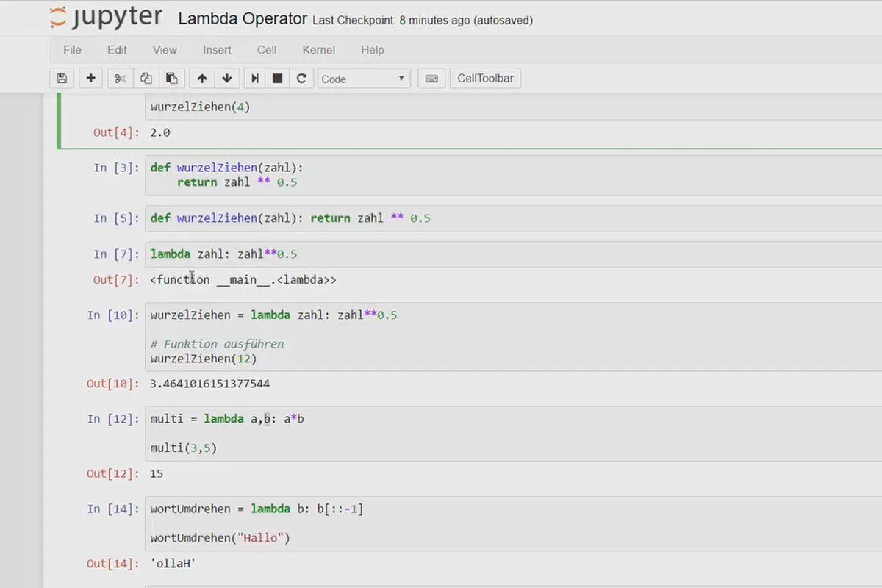Select the In [7] lambda zahl cell

(x=514, y=254)
